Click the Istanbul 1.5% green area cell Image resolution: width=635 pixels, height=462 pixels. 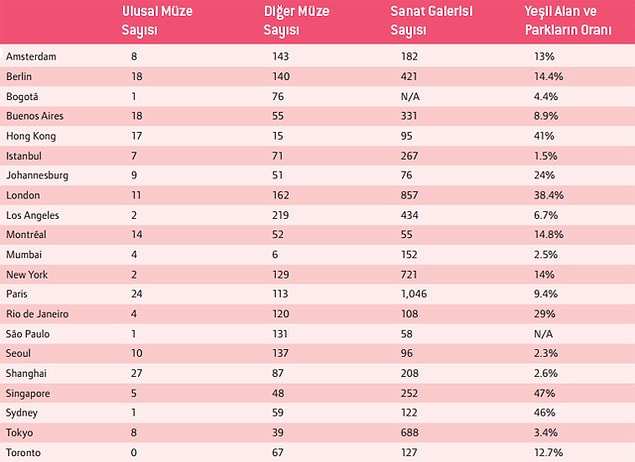(546, 156)
